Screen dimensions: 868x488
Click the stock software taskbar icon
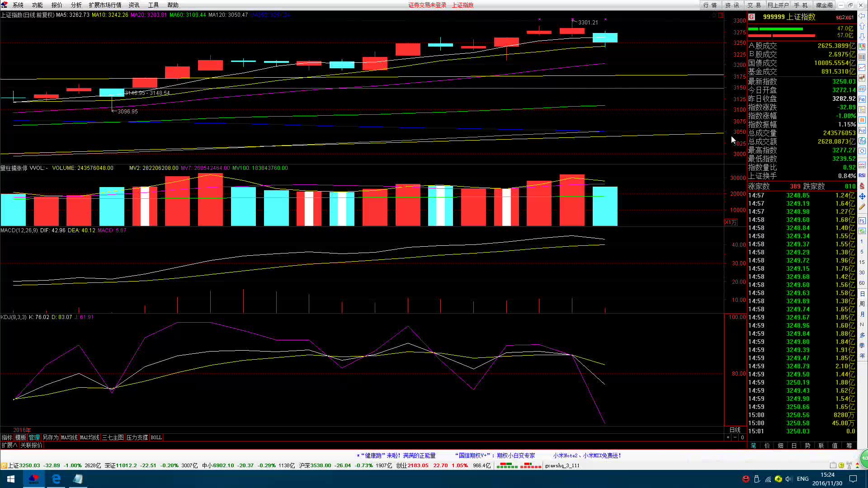point(34,479)
